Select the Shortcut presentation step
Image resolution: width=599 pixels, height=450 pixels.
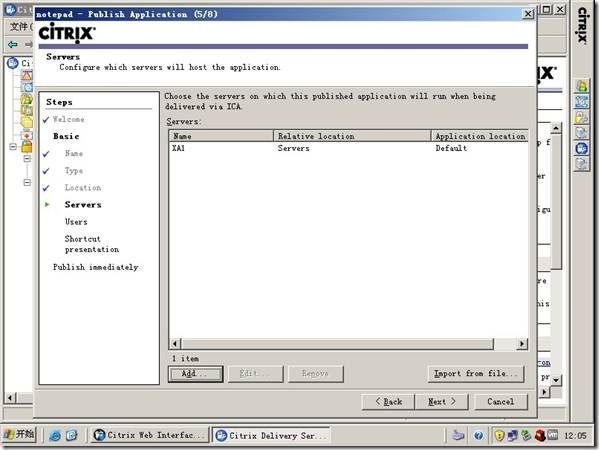coord(92,244)
